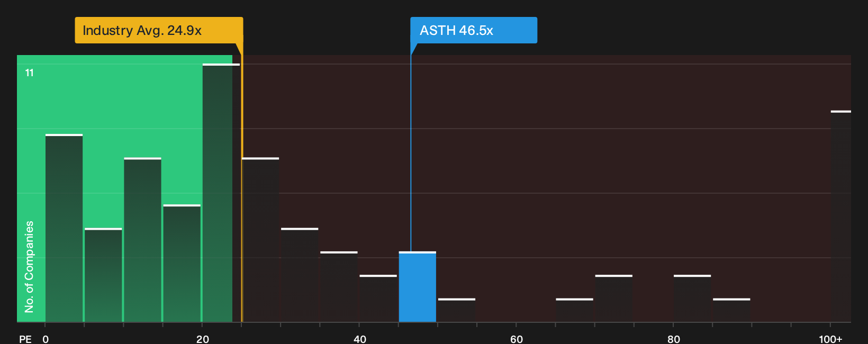Image resolution: width=868 pixels, height=344 pixels.
Task: Select the bar for PE 30-35
Action: coord(300,275)
